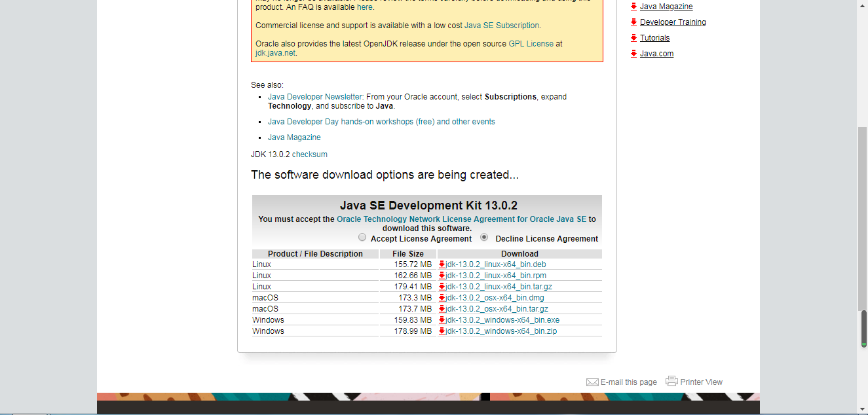The image size is (868, 415).
Task: Click the 173.7 MB file size cell
Action: click(407, 309)
